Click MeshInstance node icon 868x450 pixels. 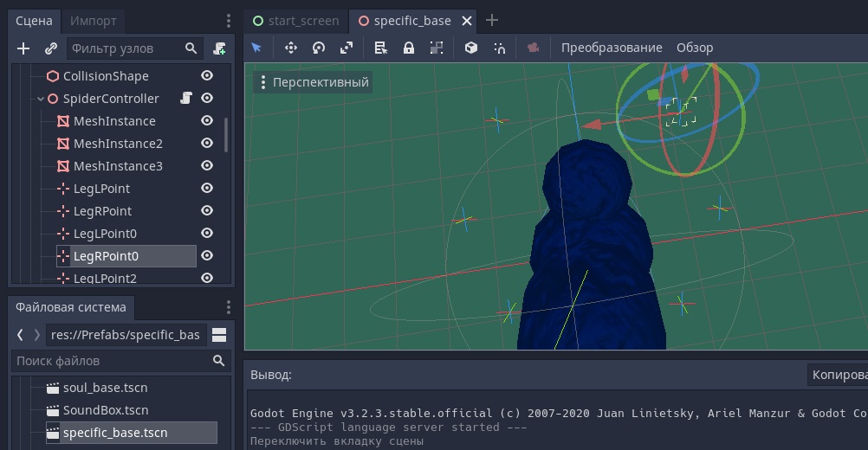pyautogui.click(x=63, y=121)
